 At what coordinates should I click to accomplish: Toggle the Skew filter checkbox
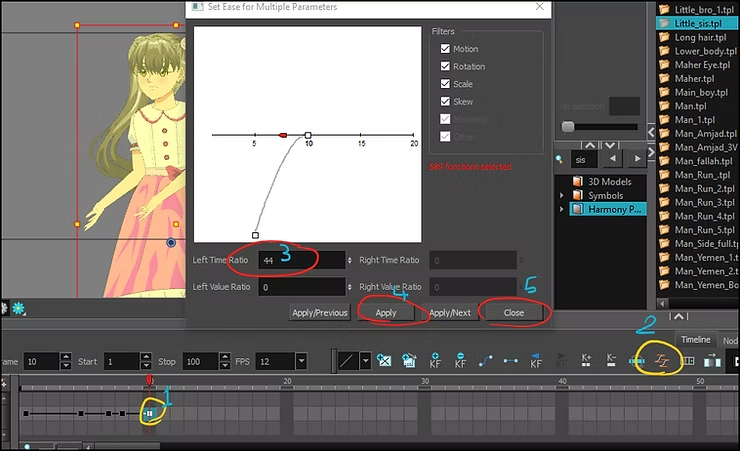pyautogui.click(x=445, y=101)
